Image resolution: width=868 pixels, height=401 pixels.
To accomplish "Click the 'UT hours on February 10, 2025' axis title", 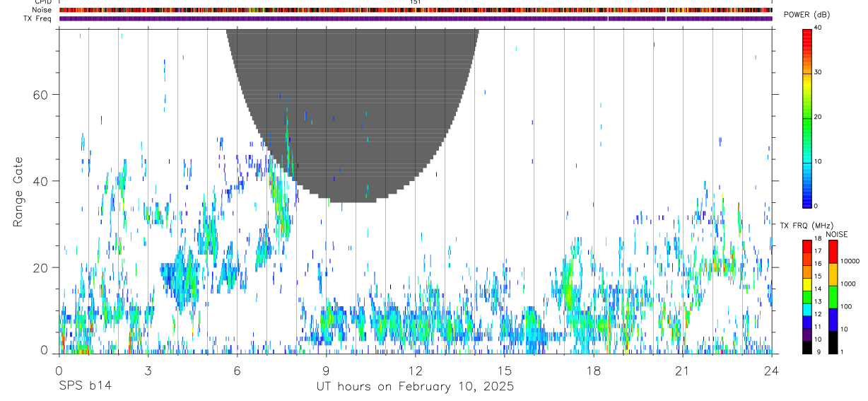I will click(415, 388).
